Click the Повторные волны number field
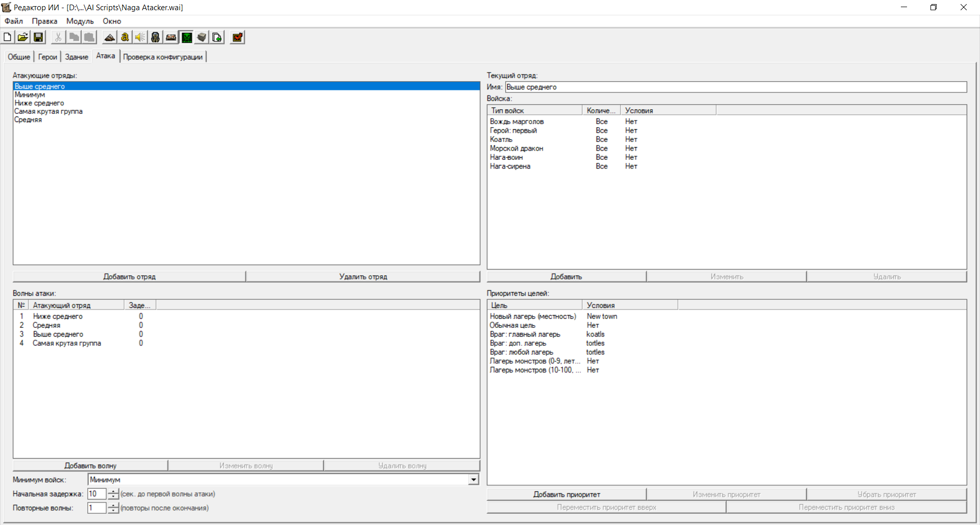 (x=97, y=508)
